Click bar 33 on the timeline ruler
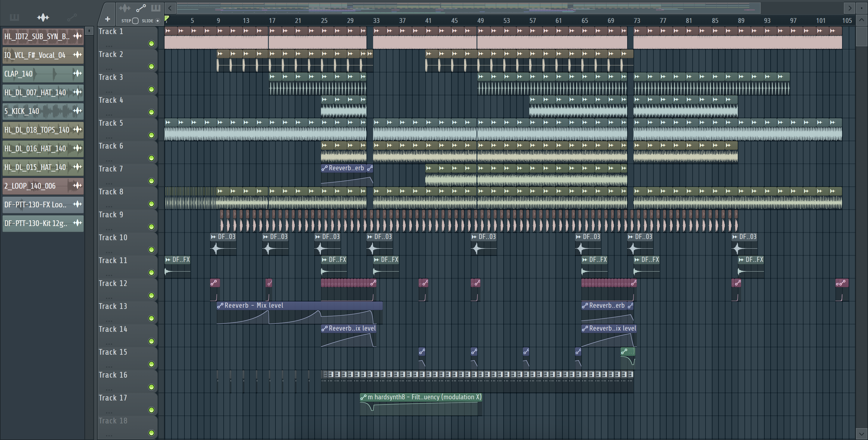The image size is (868, 440). click(x=376, y=20)
